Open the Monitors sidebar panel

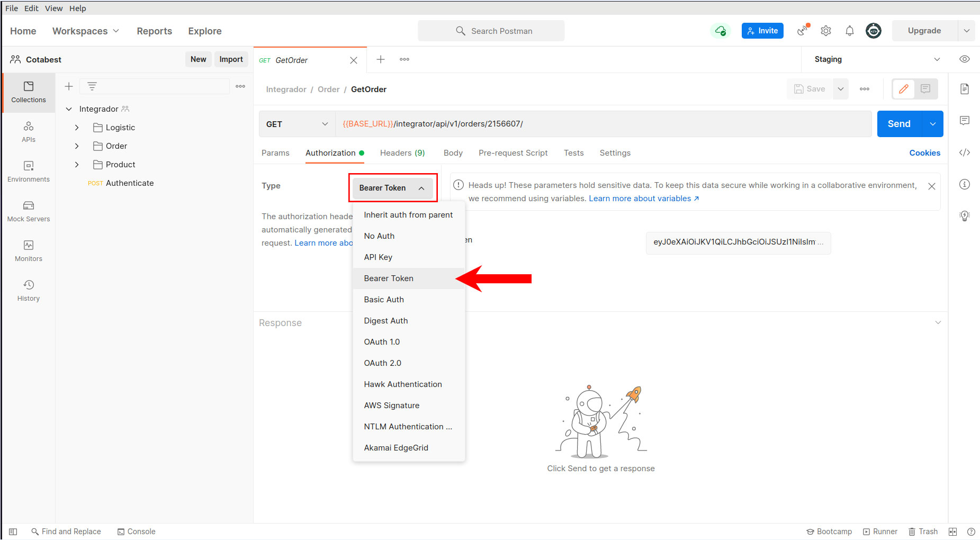click(29, 251)
